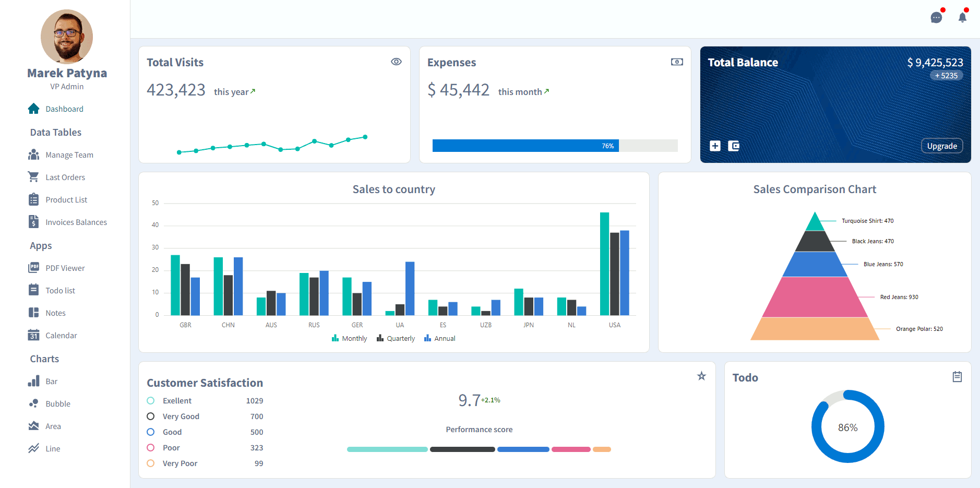Screen dimensions: 980x488
Task: Select the Exellent satisfaction radio circle
Action: point(151,400)
